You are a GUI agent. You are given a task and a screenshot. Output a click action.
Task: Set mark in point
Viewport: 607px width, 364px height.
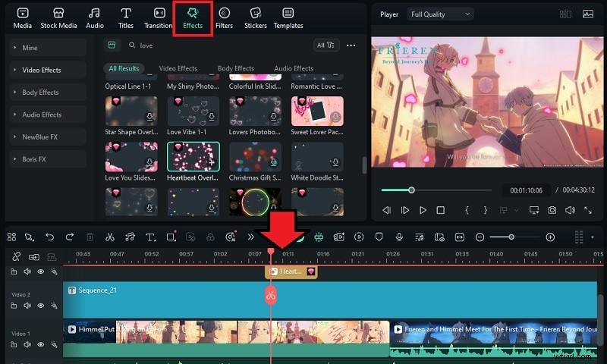tap(467, 210)
